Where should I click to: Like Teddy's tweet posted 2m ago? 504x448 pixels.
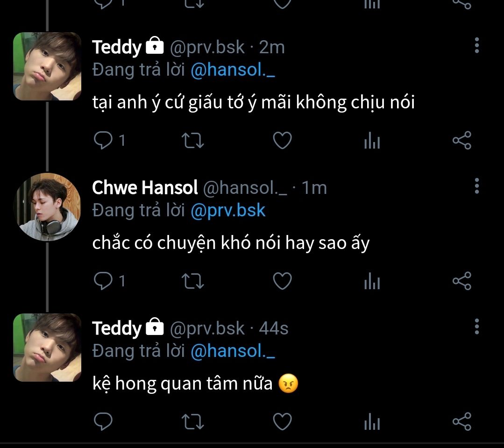click(x=282, y=140)
